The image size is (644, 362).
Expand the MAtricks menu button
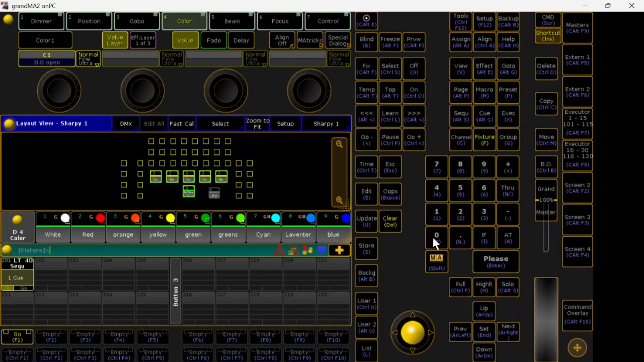310,40
